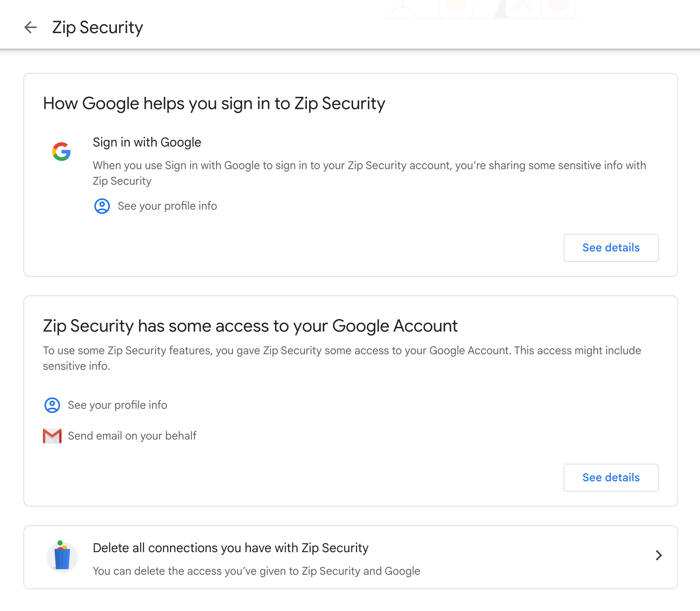
Task: Click the Gmail envelope icon
Action: (x=52, y=436)
